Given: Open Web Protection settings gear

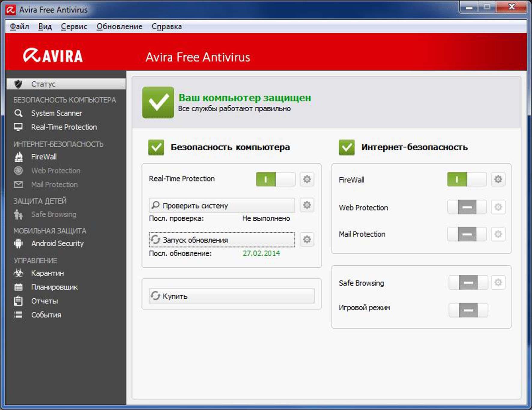Looking at the screenshot, I should coord(498,207).
